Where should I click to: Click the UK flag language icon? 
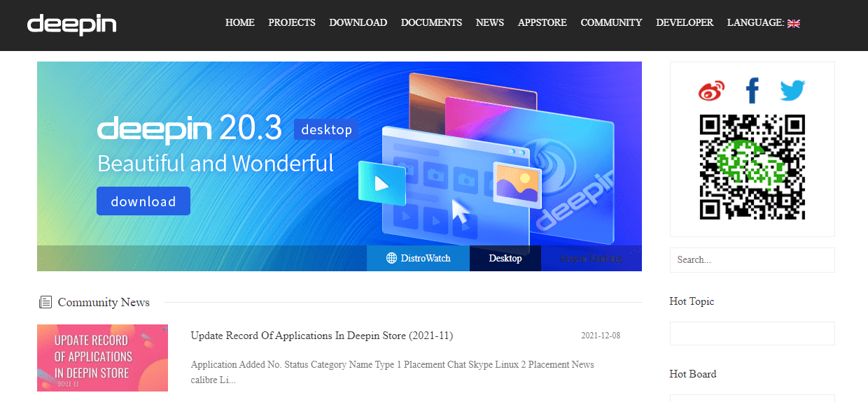[x=793, y=23]
